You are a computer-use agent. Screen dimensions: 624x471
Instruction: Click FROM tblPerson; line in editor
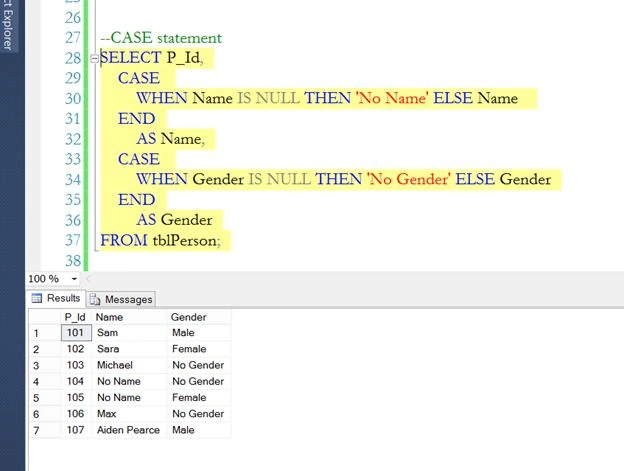point(160,240)
